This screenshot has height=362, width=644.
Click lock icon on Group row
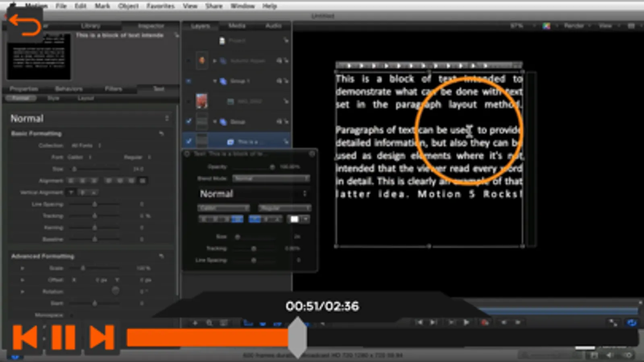pyautogui.click(x=286, y=121)
